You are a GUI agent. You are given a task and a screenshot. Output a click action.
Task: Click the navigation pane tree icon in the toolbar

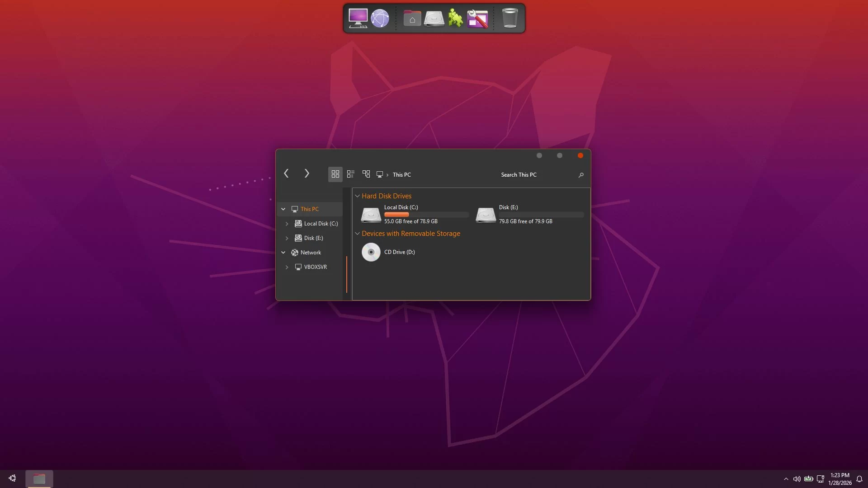click(x=366, y=174)
